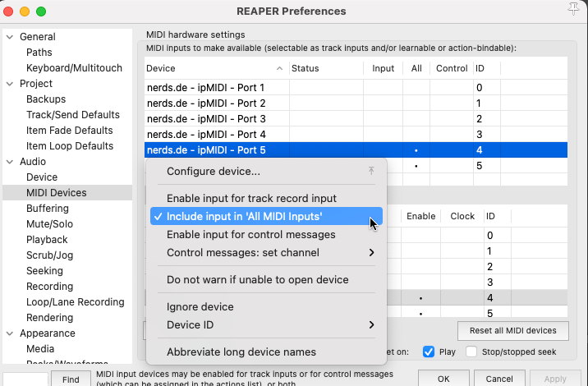Choose Enable input for track record input

[x=251, y=199]
